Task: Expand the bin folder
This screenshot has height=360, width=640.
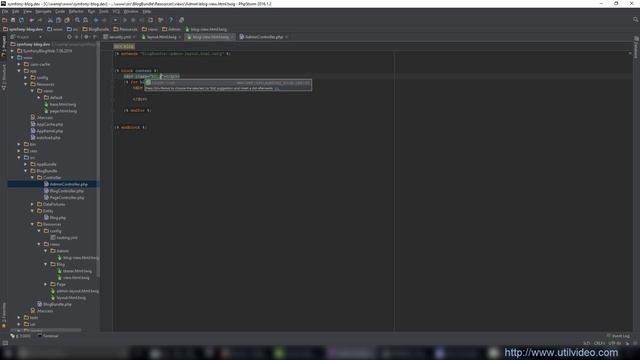Action: click(x=19, y=144)
